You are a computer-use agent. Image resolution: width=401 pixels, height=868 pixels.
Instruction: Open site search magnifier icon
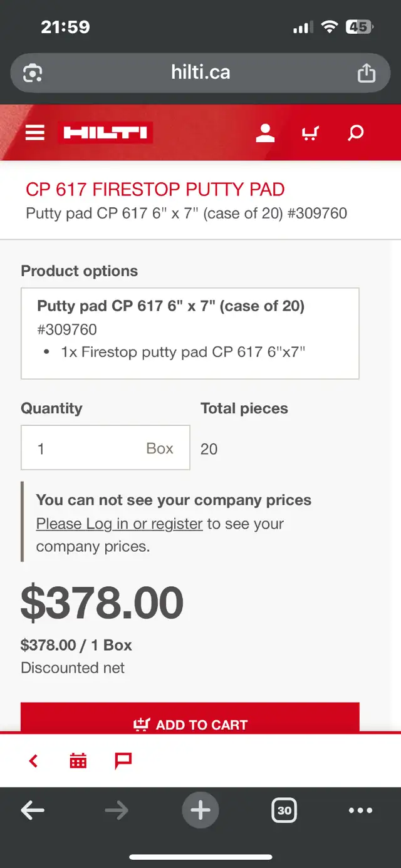tap(355, 133)
